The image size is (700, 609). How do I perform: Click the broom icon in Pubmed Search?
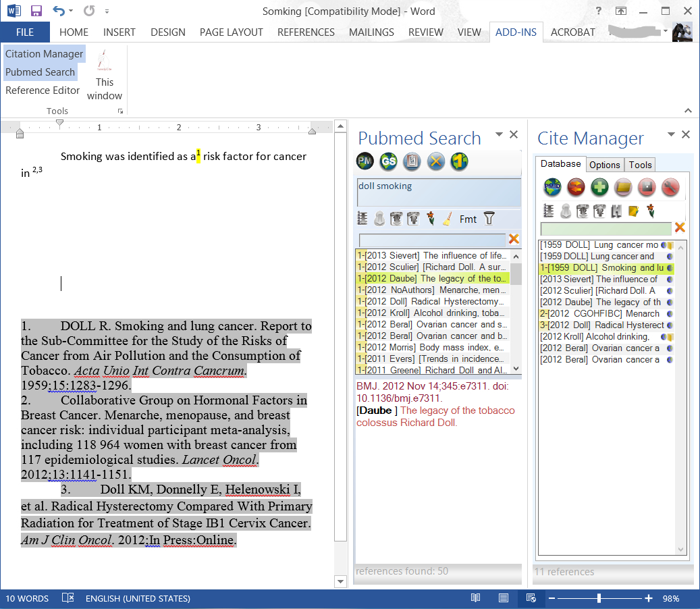[x=447, y=219]
